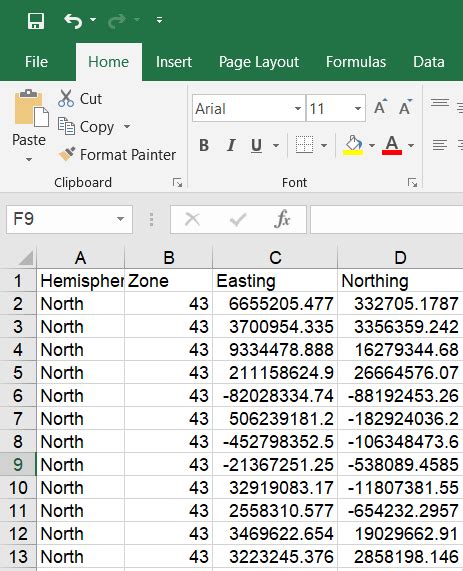Screen dimensions: 463x571
Task: Switch to the Insert tab
Action: pos(174,62)
